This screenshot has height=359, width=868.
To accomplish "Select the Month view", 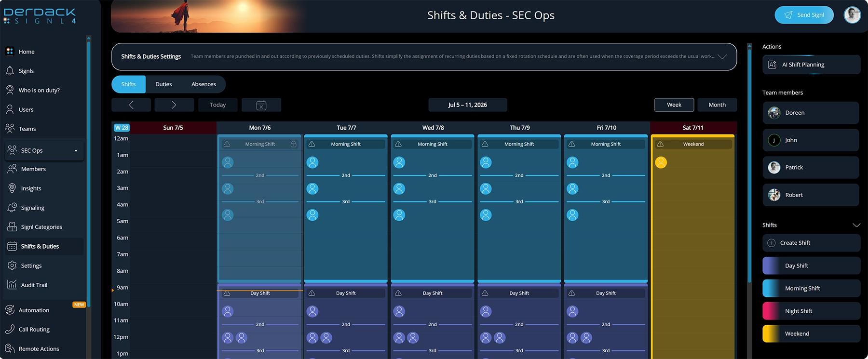I will click(x=717, y=105).
